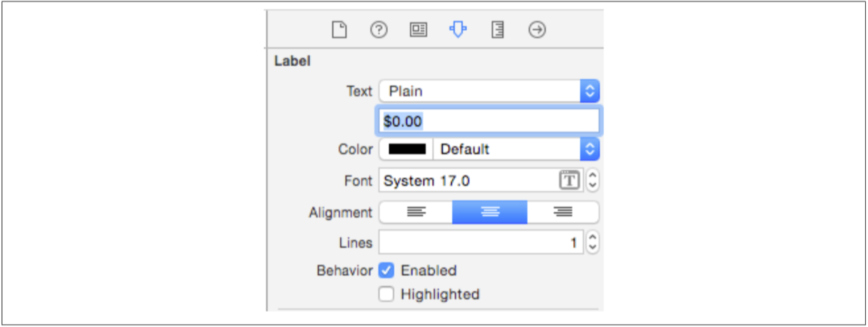The height and width of the screenshot is (327, 868).
Task: Select the Attributes inspector icon
Action: (458, 30)
